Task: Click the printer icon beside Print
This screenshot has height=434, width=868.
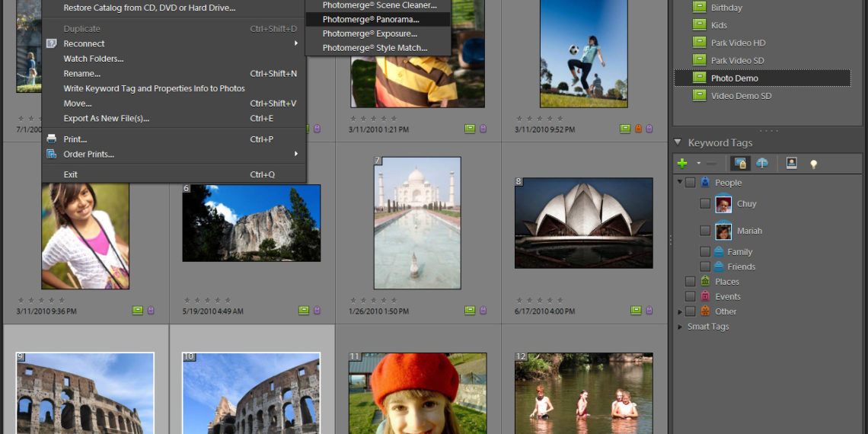Action: click(x=52, y=139)
